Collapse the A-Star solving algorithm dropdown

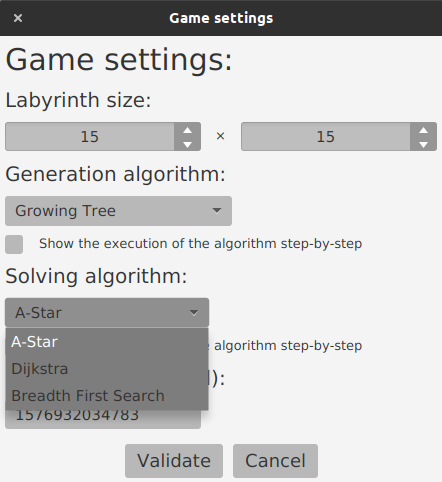(107, 313)
